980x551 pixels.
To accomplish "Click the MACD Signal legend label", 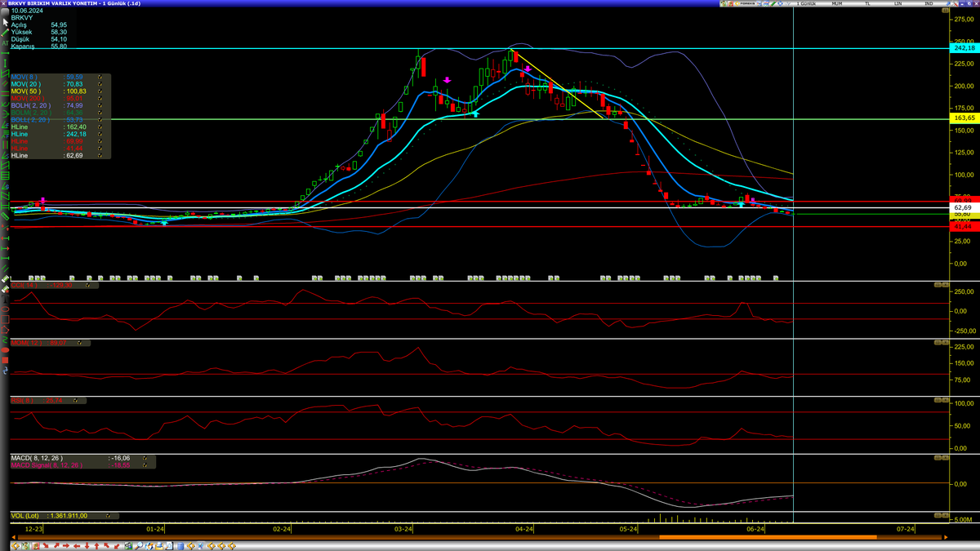I will tap(47, 465).
